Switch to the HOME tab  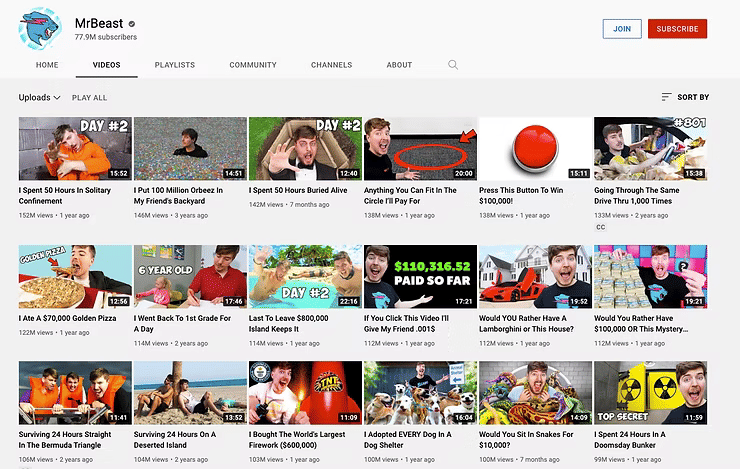(47, 65)
